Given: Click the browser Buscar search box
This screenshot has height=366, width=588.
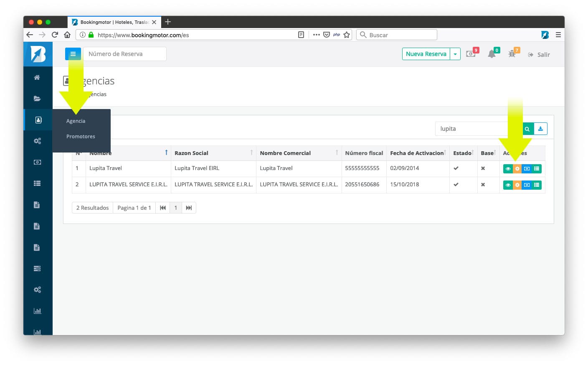Looking at the screenshot, I should click(397, 35).
